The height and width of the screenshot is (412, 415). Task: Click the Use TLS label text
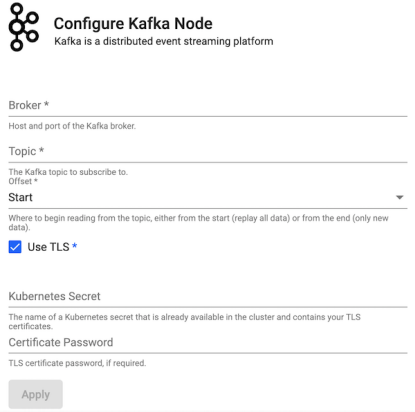(48, 247)
